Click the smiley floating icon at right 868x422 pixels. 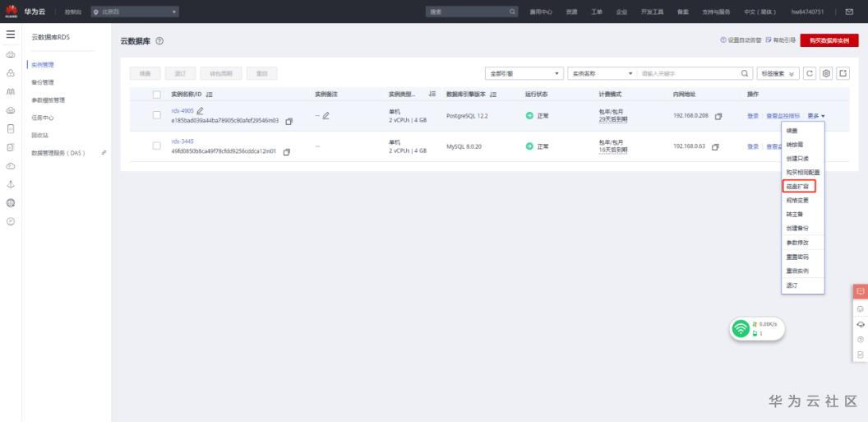(861, 309)
